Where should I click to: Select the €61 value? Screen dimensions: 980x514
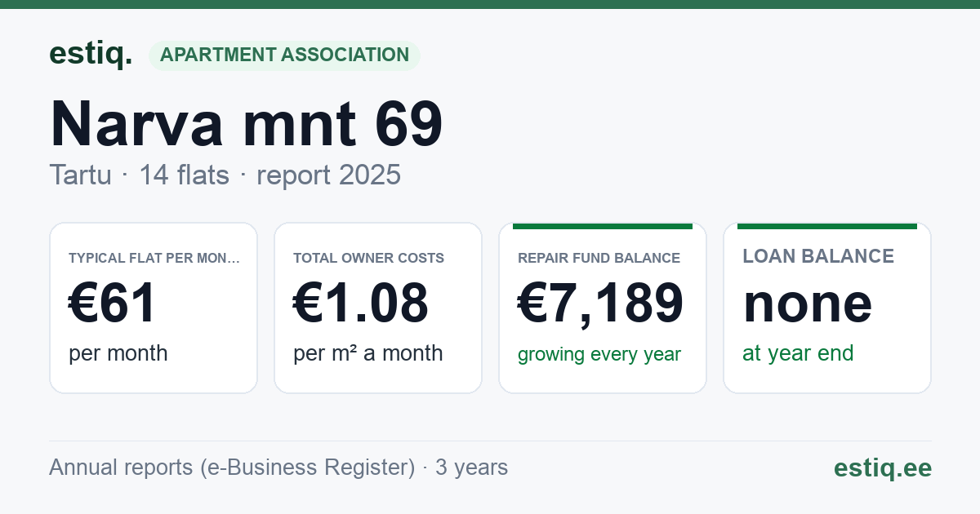[x=112, y=304]
